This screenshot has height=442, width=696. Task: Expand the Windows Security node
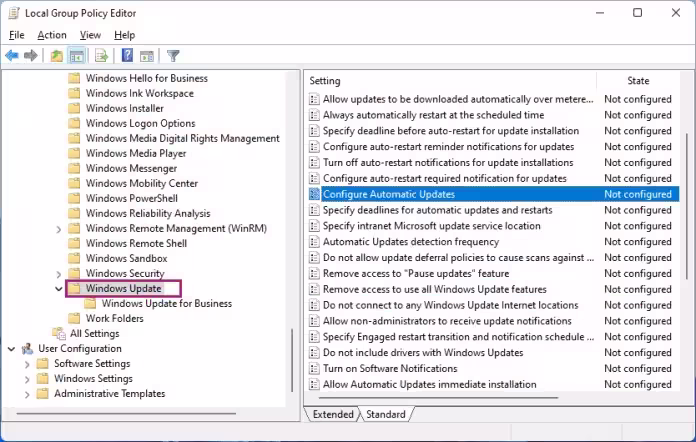(59, 274)
